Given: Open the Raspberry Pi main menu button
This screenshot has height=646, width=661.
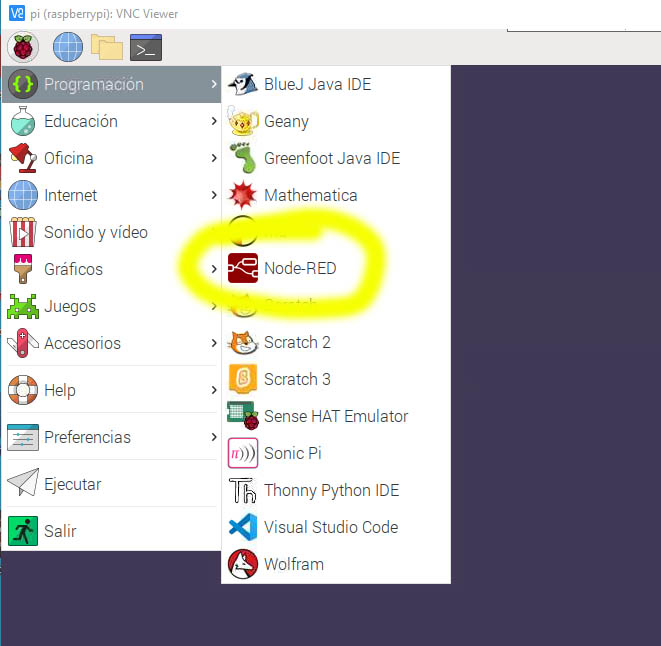Looking at the screenshot, I should click(x=23, y=47).
